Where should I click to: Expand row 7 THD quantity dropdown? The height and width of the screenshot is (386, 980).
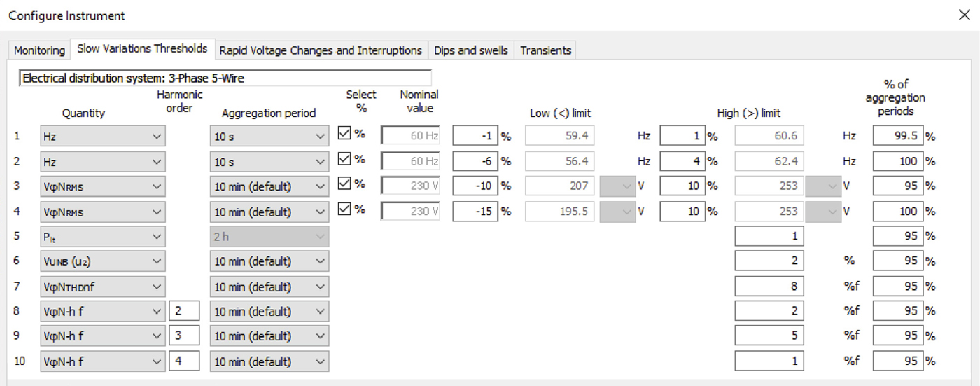103,287
